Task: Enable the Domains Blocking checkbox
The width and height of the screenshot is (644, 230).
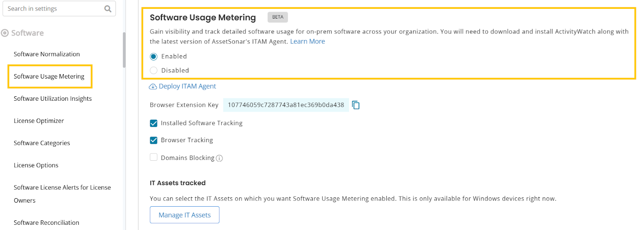Action: (154, 157)
